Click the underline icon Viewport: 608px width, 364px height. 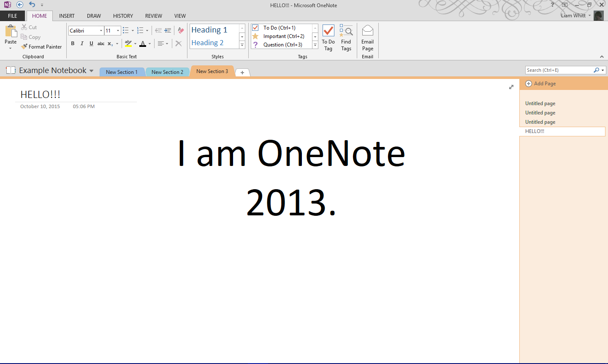(x=91, y=43)
